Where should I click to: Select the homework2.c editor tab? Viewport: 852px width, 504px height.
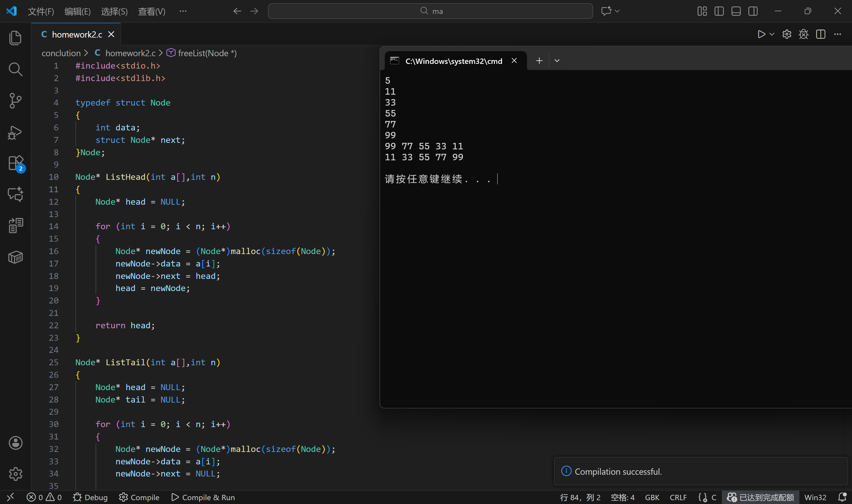(77, 34)
